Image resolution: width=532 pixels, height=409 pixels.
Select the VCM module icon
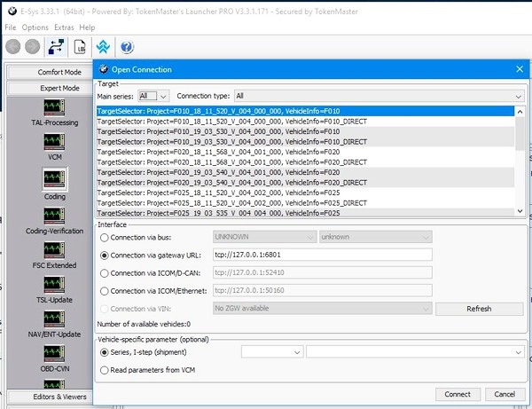(x=54, y=142)
